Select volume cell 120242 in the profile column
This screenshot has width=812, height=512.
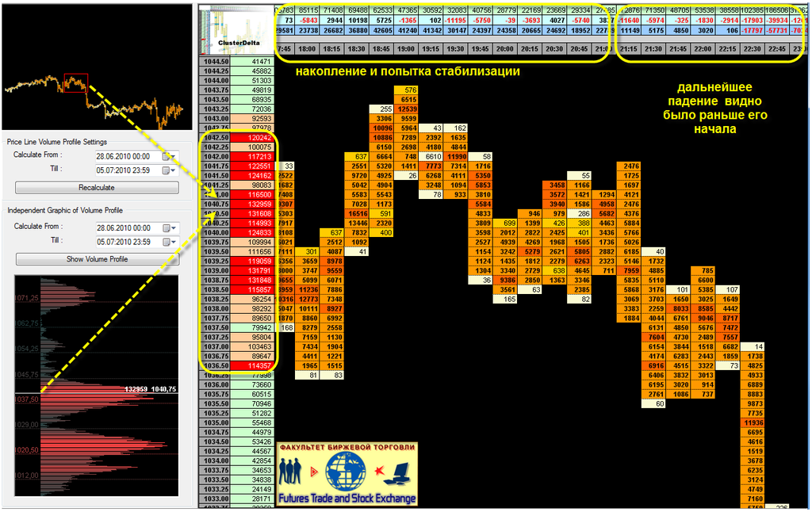coord(252,138)
